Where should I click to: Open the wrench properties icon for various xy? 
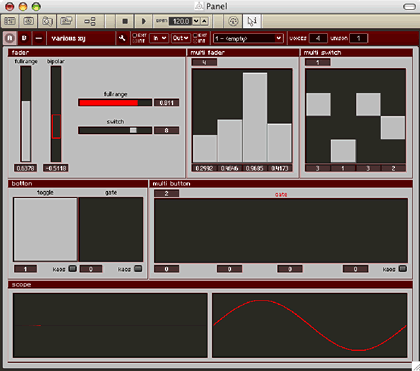(x=122, y=38)
